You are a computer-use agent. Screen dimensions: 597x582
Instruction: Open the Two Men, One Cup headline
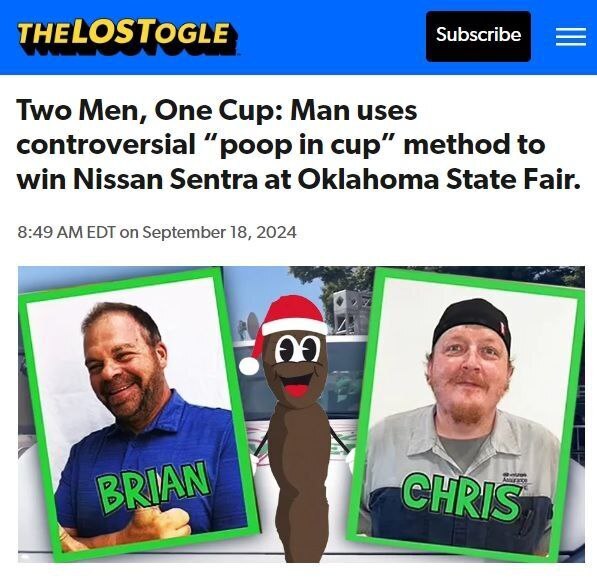tap(298, 145)
